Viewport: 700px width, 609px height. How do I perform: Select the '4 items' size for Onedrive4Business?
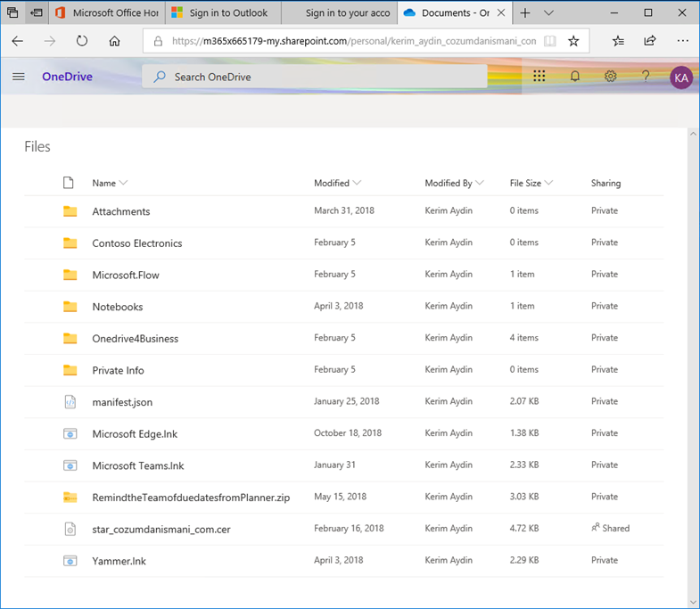coord(524,338)
